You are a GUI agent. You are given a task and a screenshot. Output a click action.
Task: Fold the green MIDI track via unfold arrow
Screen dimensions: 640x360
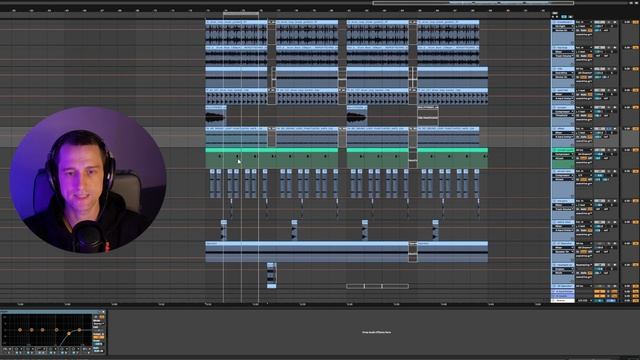[x=554, y=150]
